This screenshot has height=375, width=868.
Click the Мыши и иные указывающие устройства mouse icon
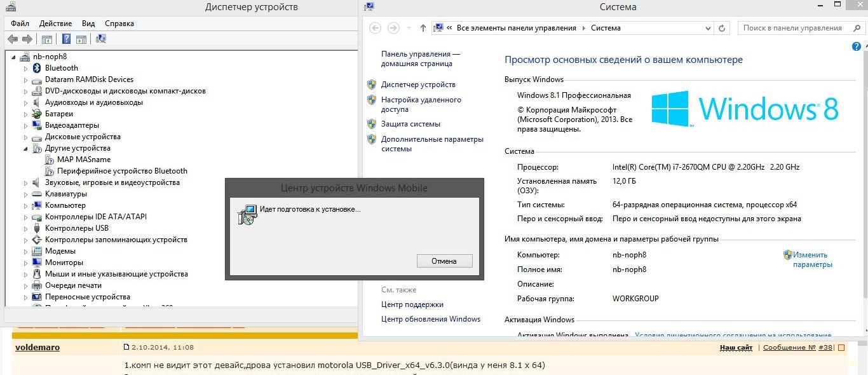pyautogui.click(x=37, y=274)
